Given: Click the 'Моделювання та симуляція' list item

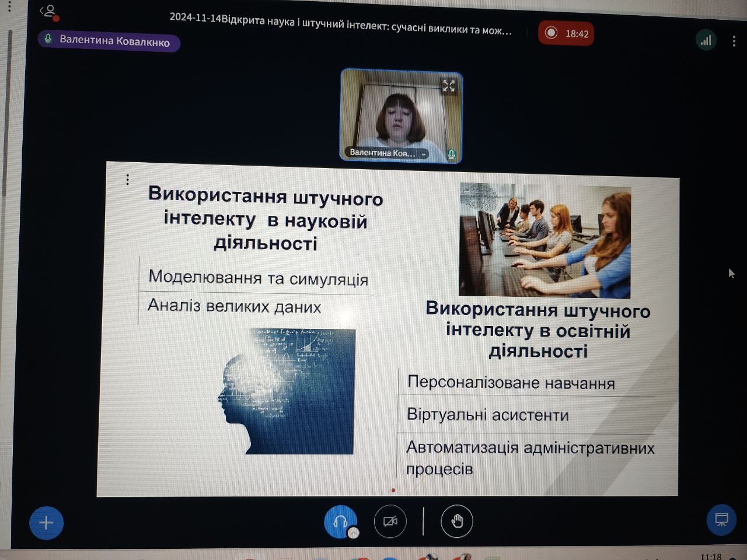Looking at the screenshot, I should coord(259,278).
